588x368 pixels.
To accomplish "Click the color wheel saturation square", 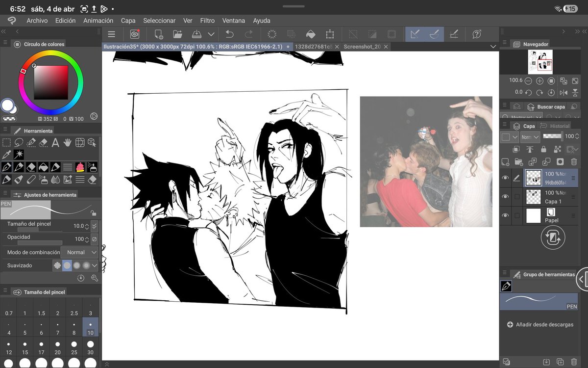I will [50, 82].
